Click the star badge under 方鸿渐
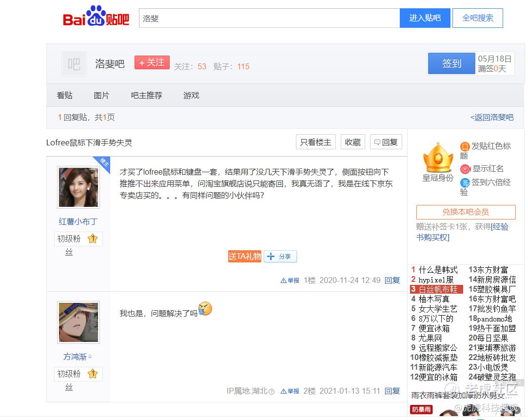Viewport: 528px width, 420px height. [93, 374]
